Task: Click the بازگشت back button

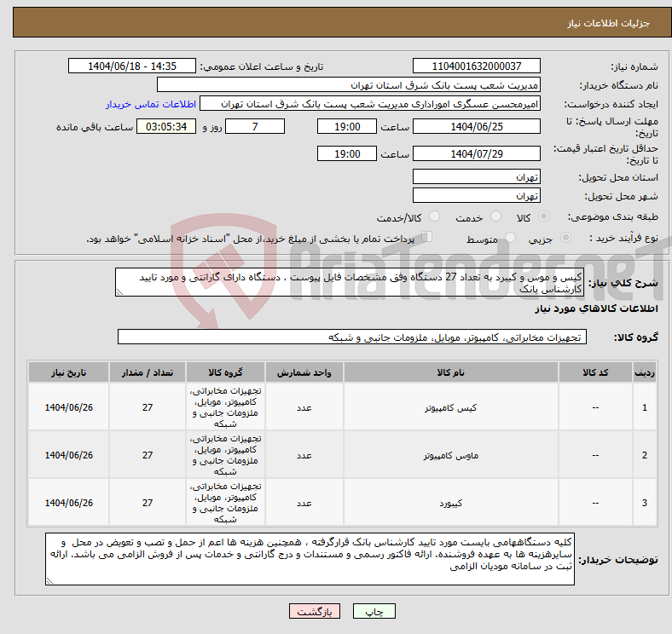Action: click(x=315, y=611)
